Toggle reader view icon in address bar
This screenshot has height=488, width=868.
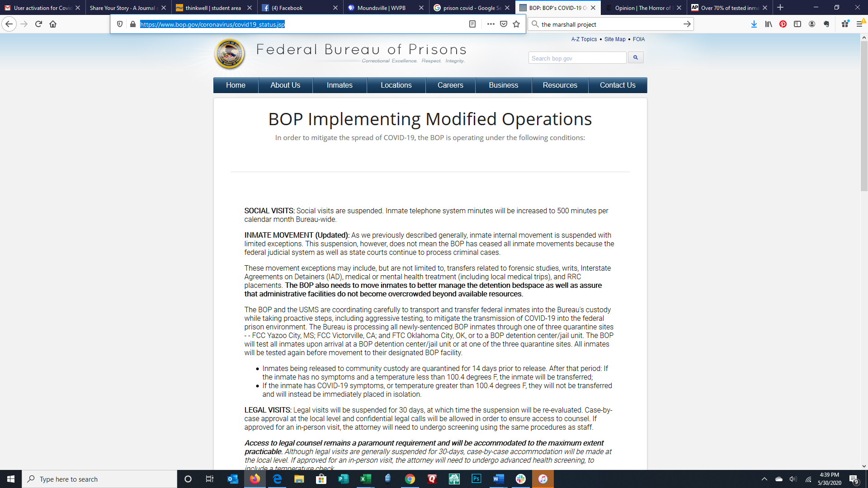(x=472, y=24)
